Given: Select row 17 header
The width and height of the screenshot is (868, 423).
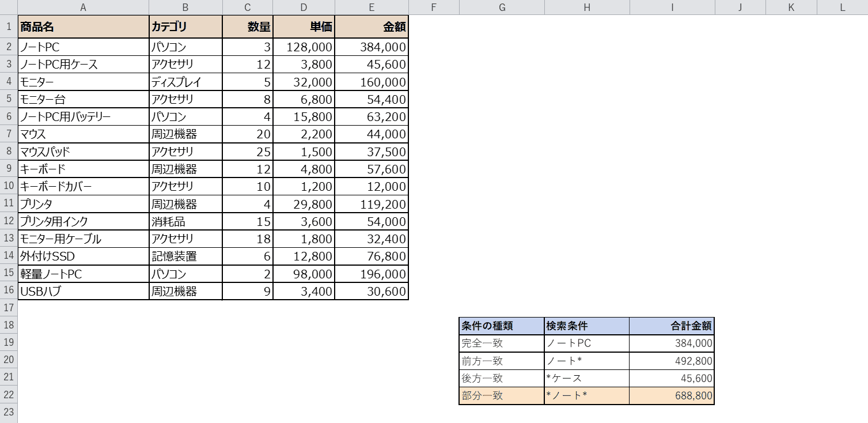Looking at the screenshot, I should coord(9,308).
